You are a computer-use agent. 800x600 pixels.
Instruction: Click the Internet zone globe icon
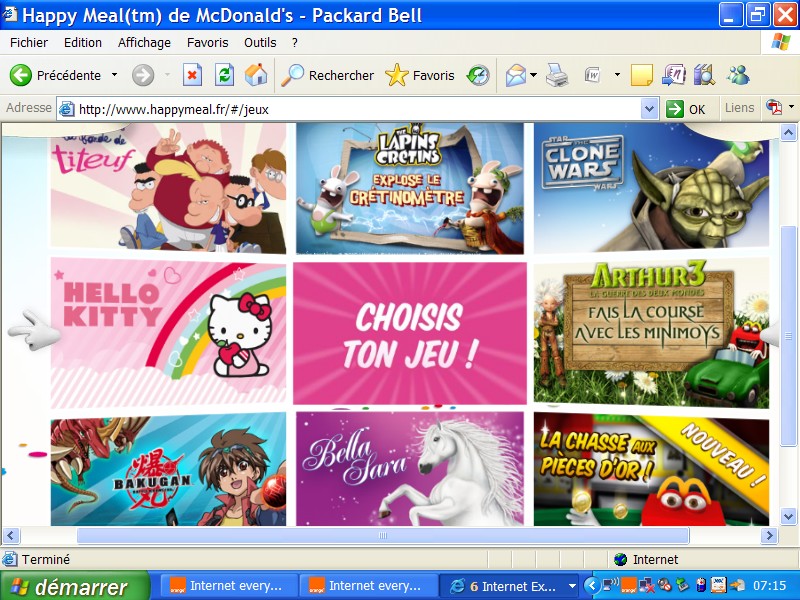(x=620, y=560)
